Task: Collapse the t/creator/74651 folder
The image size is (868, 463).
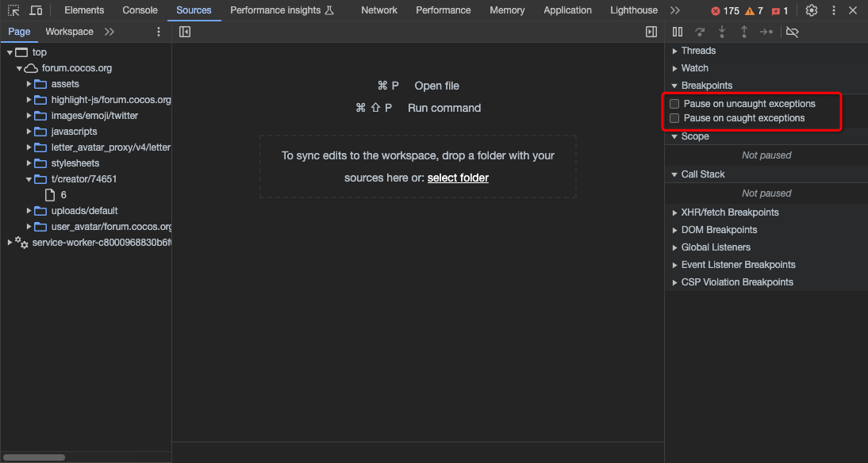Action: [x=29, y=179]
